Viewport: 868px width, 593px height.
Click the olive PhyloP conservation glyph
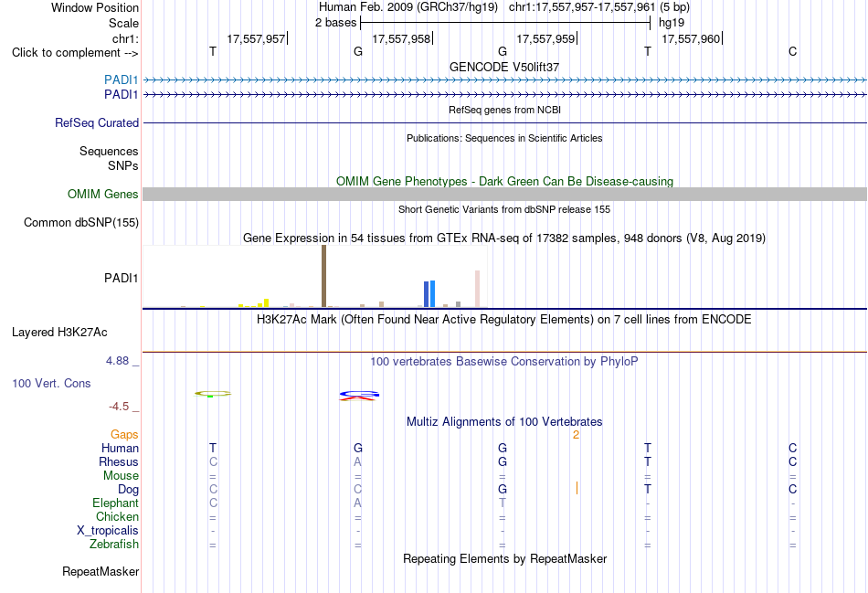point(213,394)
